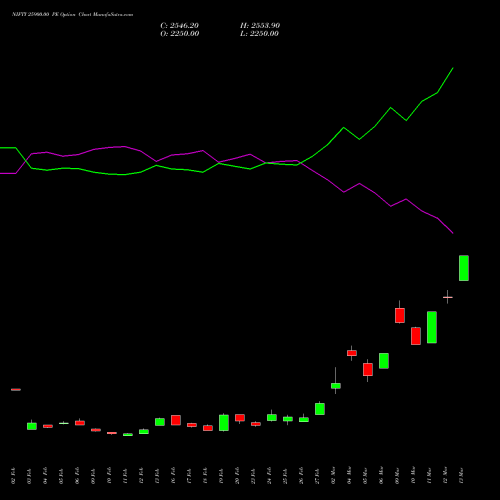
Task: Click the NIFTY 25900.00 PE chart title
Action: 72,15
